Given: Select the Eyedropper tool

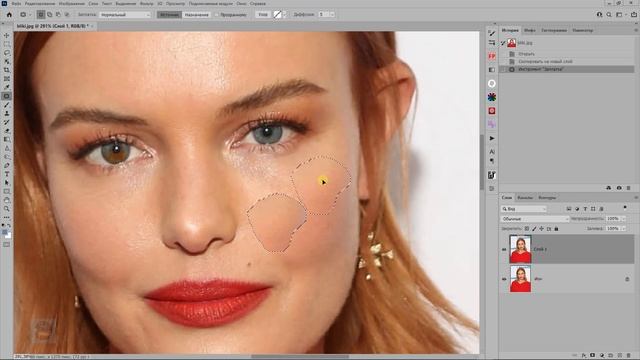Looking at the screenshot, I should [7, 87].
